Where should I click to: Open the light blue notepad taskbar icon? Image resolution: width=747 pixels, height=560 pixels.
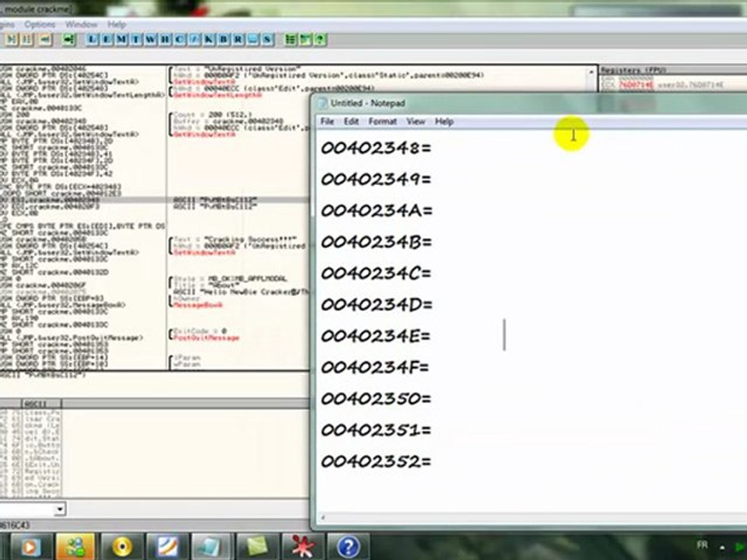(x=212, y=547)
